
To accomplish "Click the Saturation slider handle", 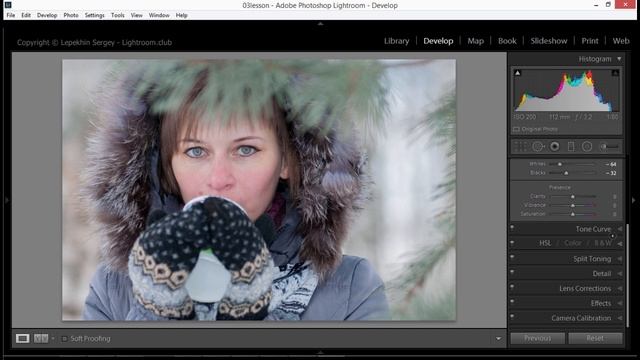I will point(573,214).
